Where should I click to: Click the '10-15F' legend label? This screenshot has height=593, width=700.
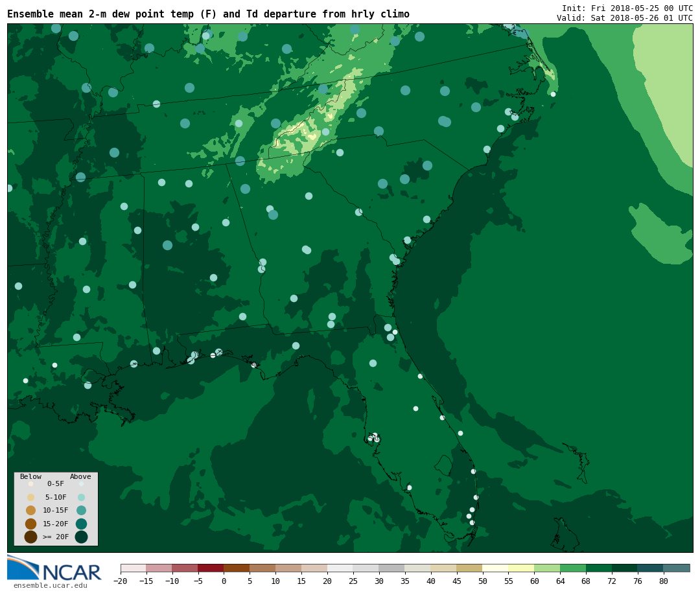pyautogui.click(x=56, y=510)
